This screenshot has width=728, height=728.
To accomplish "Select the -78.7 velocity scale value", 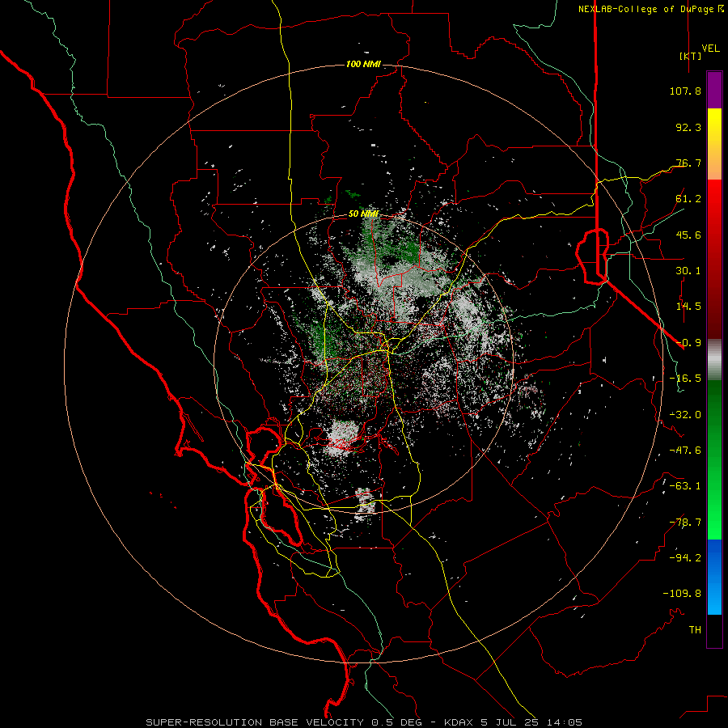I will click(685, 523).
